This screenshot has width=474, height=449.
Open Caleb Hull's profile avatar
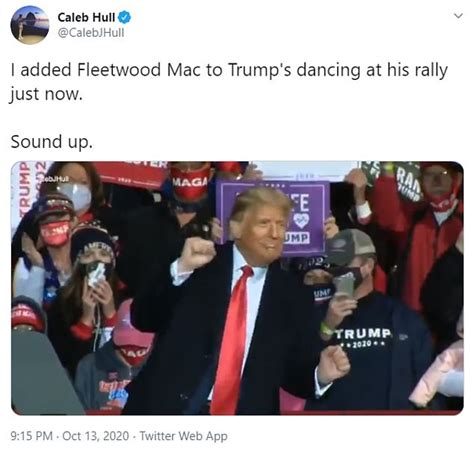tap(30, 25)
